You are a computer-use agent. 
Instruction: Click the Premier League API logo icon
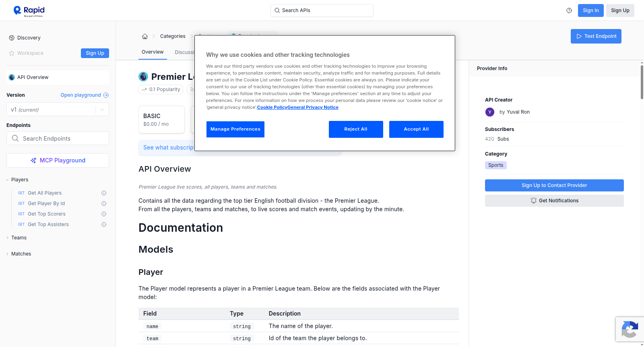tap(143, 77)
